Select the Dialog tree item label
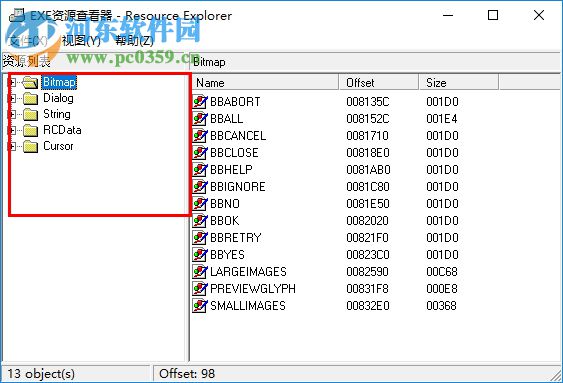 (58, 98)
